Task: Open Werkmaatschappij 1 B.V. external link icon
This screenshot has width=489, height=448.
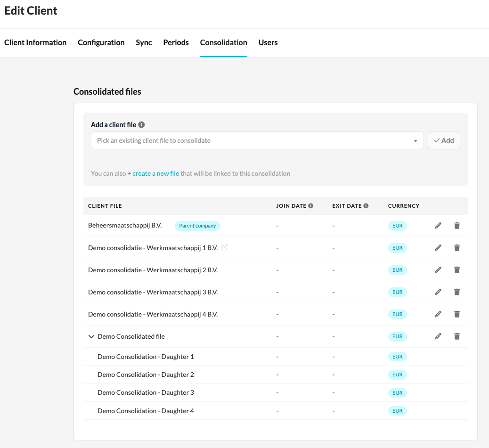Action: tap(225, 248)
